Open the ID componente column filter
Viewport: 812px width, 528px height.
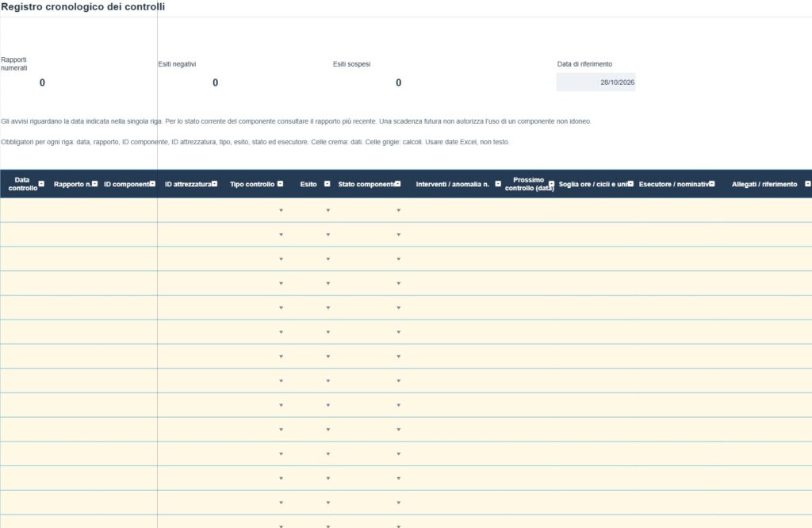pos(152,184)
